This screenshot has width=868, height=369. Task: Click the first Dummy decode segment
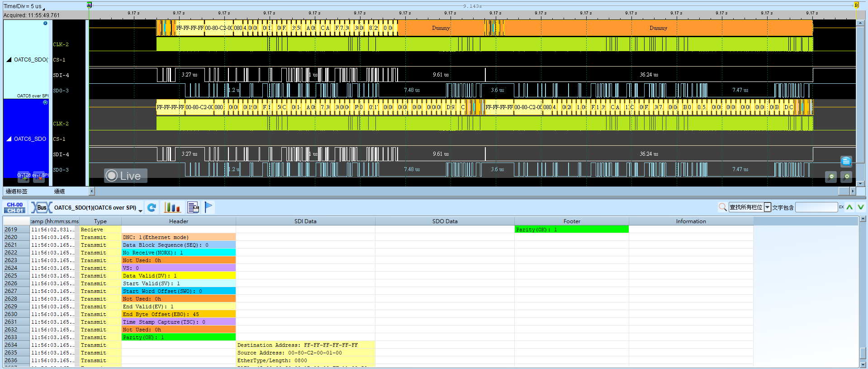[441, 28]
